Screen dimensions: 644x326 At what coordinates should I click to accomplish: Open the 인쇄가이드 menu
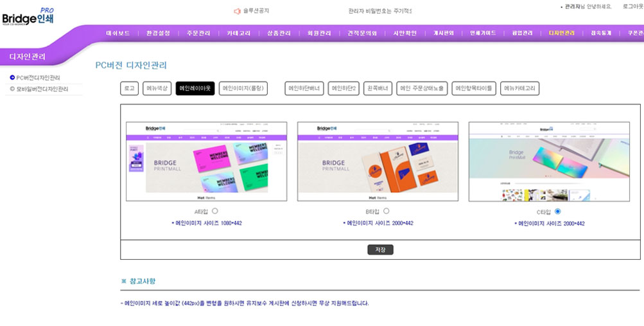483,33
